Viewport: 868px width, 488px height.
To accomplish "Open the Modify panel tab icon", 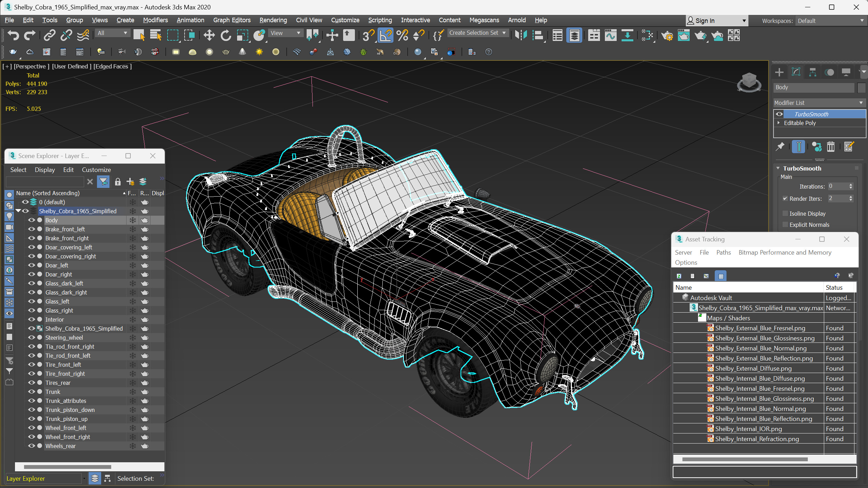I will 796,72.
